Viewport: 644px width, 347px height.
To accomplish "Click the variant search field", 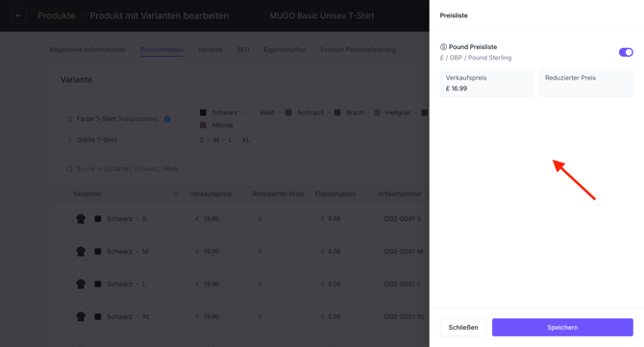I will (x=127, y=169).
